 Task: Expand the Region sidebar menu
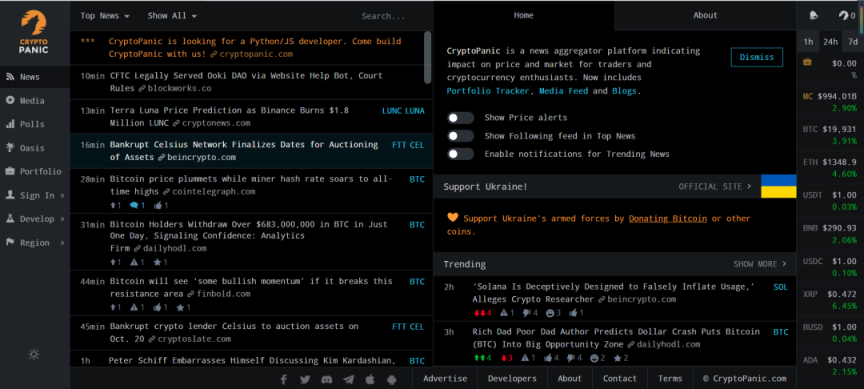35,243
